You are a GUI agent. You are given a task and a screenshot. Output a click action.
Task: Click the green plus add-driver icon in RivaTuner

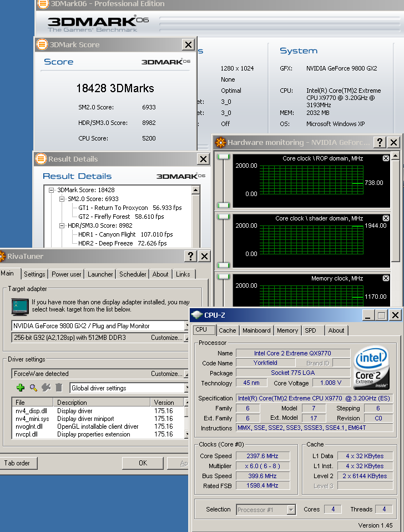click(21, 388)
